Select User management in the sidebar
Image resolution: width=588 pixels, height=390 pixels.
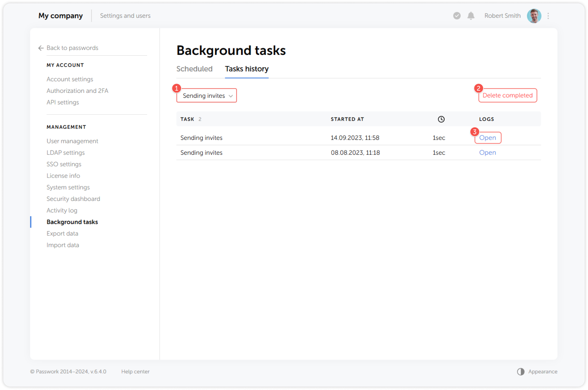tap(72, 141)
